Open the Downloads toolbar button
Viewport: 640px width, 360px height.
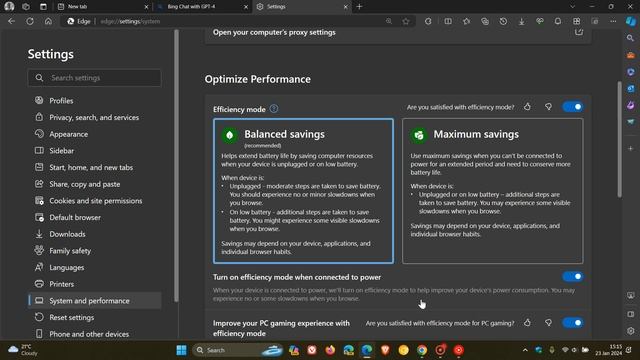point(521,21)
